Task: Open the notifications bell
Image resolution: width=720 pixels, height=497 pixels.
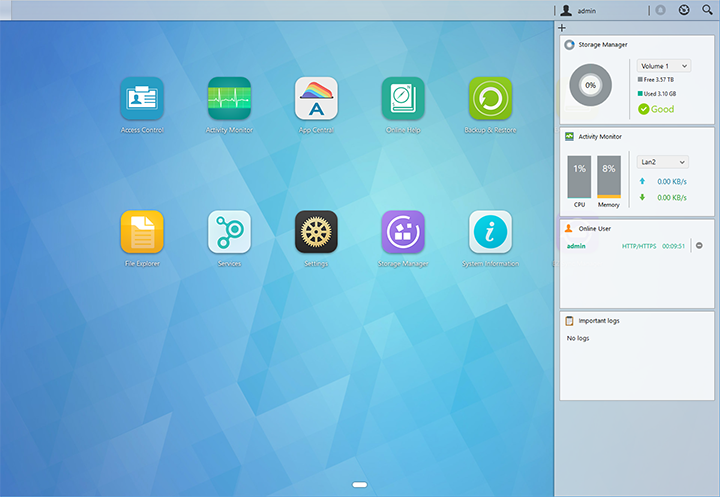Action: [x=660, y=10]
